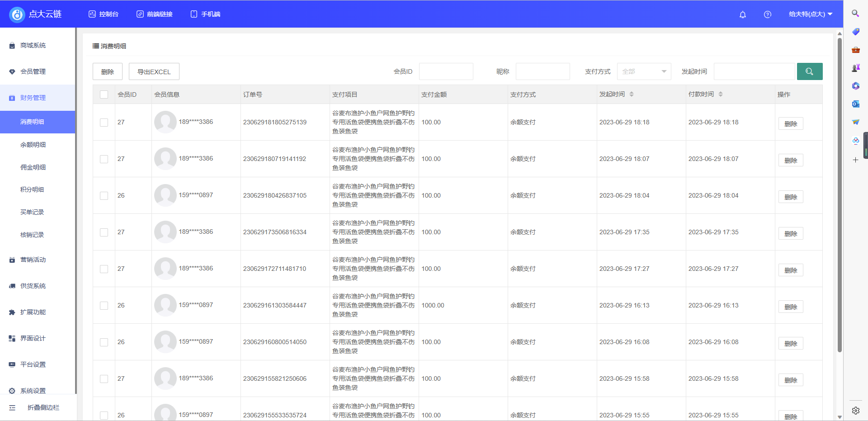This screenshot has width=868, height=421.
Task: Open the 手机端 menu item
Action: click(205, 14)
